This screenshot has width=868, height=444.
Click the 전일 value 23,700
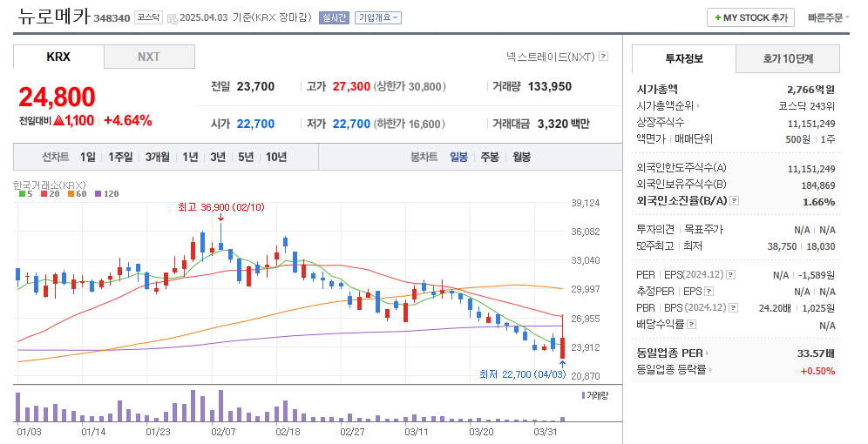255,87
